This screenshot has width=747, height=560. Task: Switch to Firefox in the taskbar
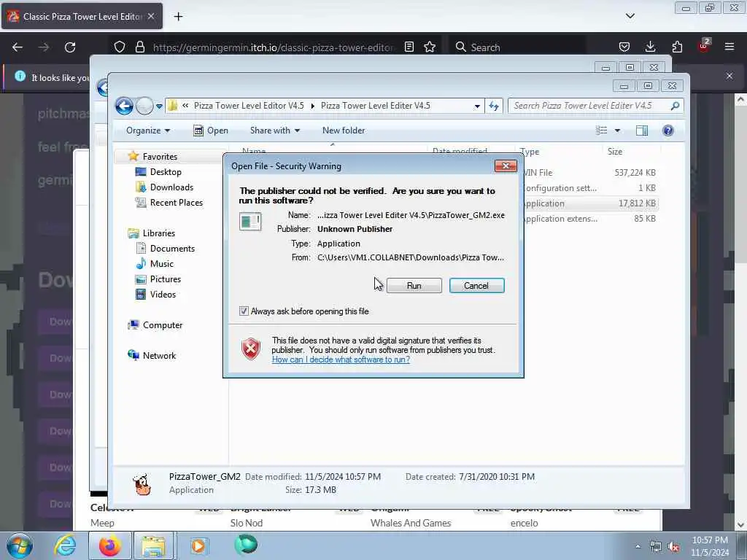coord(109,545)
